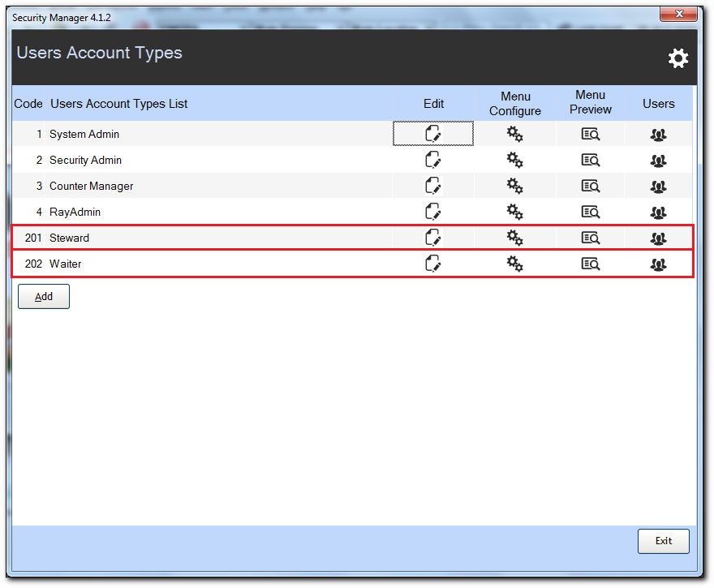Open Menu Configure for Steward
The image size is (714, 588).
click(x=515, y=238)
